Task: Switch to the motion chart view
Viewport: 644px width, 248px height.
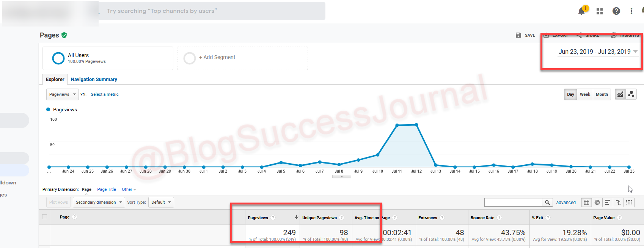Action: click(x=631, y=94)
